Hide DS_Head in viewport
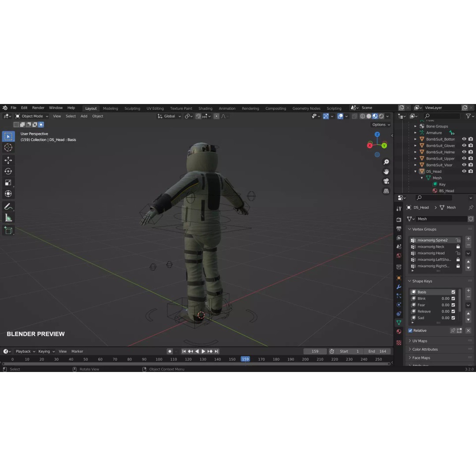 pos(464,171)
